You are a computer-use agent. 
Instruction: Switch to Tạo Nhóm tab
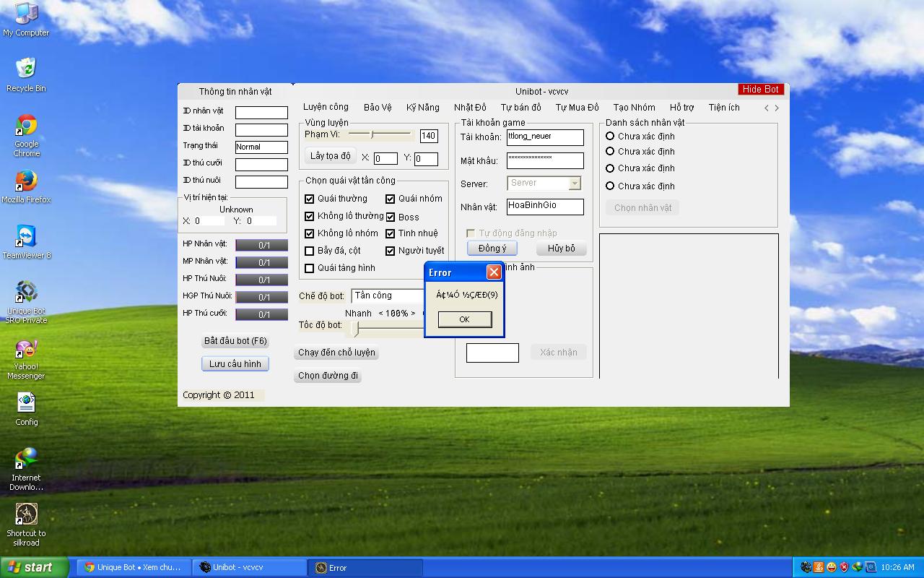click(635, 108)
